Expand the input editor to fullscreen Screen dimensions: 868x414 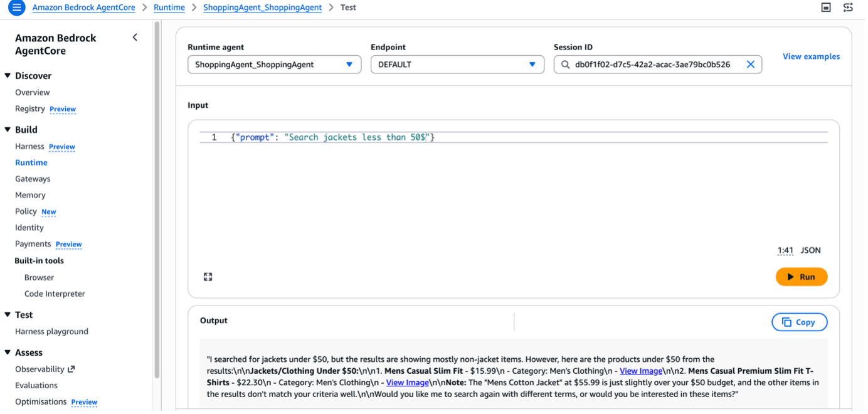208,277
